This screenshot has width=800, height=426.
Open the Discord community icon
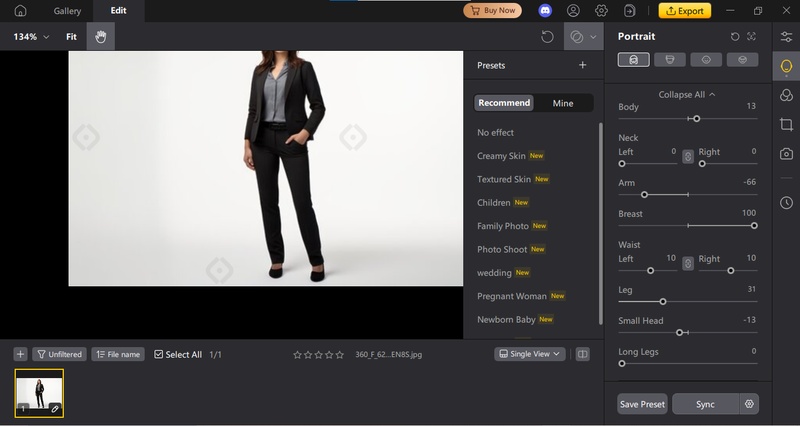pyautogui.click(x=544, y=11)
